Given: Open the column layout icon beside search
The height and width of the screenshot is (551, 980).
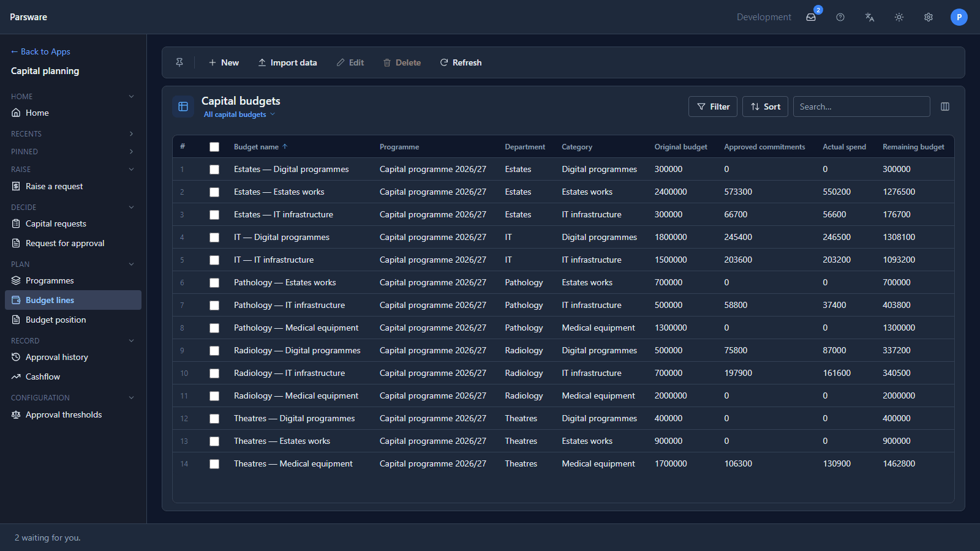Looking at the screenshot, I should [945, 107].
